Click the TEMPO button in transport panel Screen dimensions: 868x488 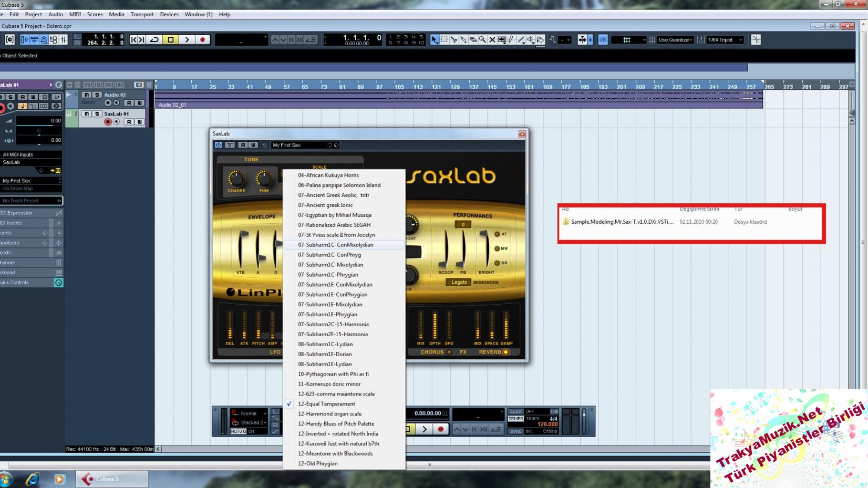pos(515,419)
